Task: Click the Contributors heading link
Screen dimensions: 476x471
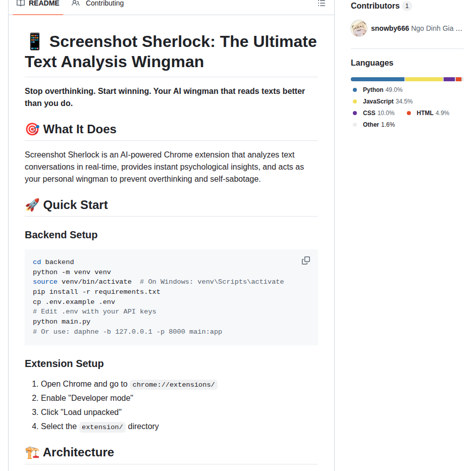Action: pyautogui.click(x=375, y=6)
